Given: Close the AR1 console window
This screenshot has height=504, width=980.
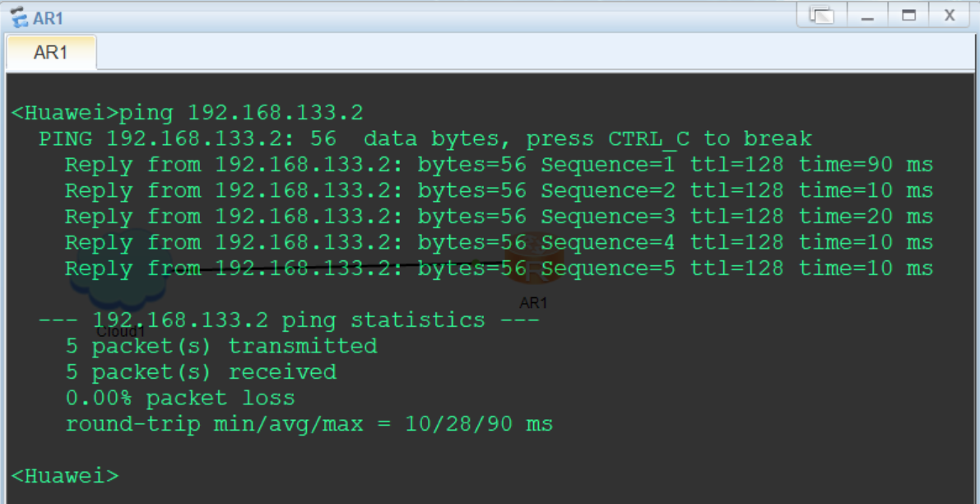Looking at the screenshot, I should [950, 16].
